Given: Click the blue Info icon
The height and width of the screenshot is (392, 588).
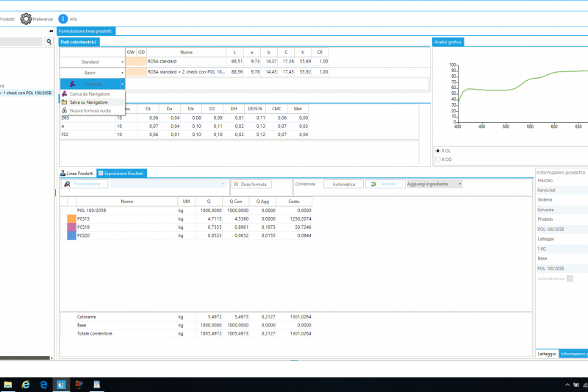Looking at the screenshot, I should point(63,18).
